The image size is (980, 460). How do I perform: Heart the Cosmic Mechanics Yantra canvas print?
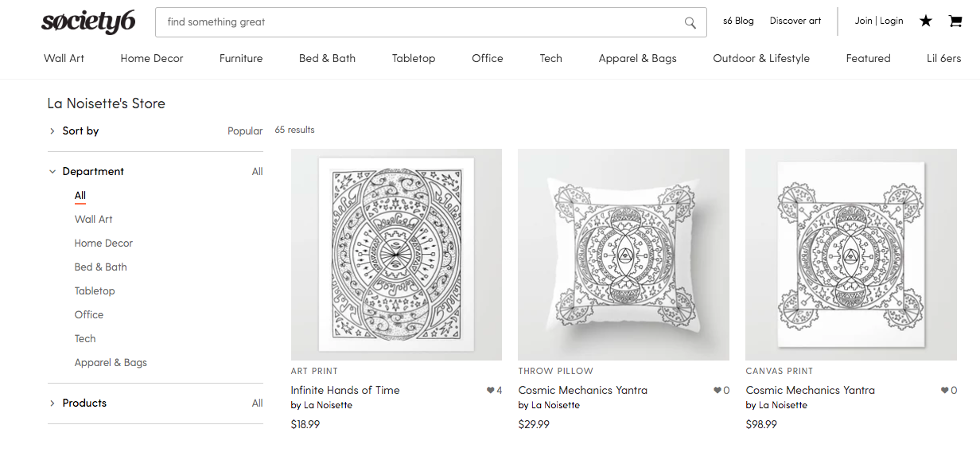[945, 391]
